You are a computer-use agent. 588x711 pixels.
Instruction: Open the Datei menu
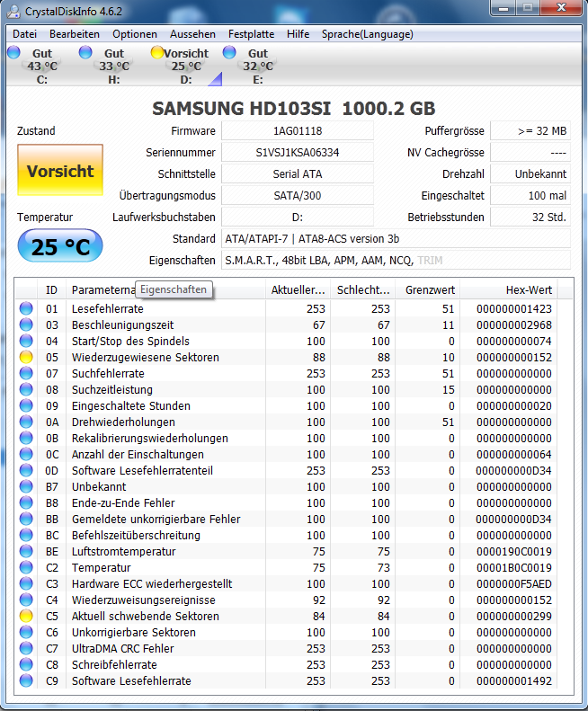click(24, 34)
